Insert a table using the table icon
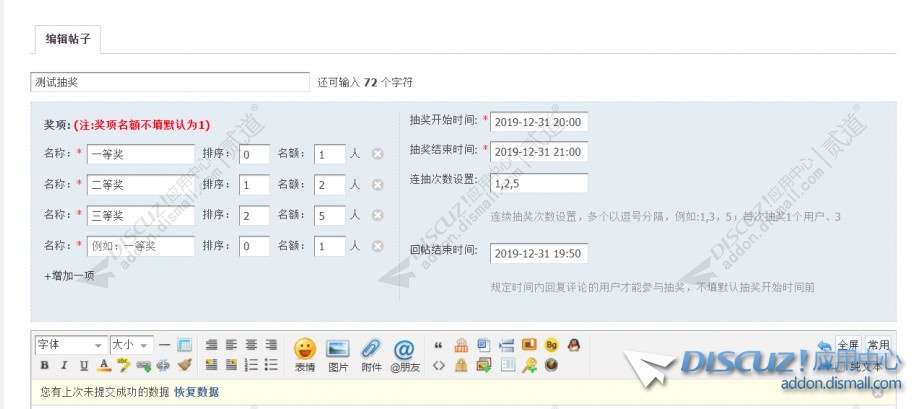The height and width of the screenshot is (409, 920). [x=184, y=345]
